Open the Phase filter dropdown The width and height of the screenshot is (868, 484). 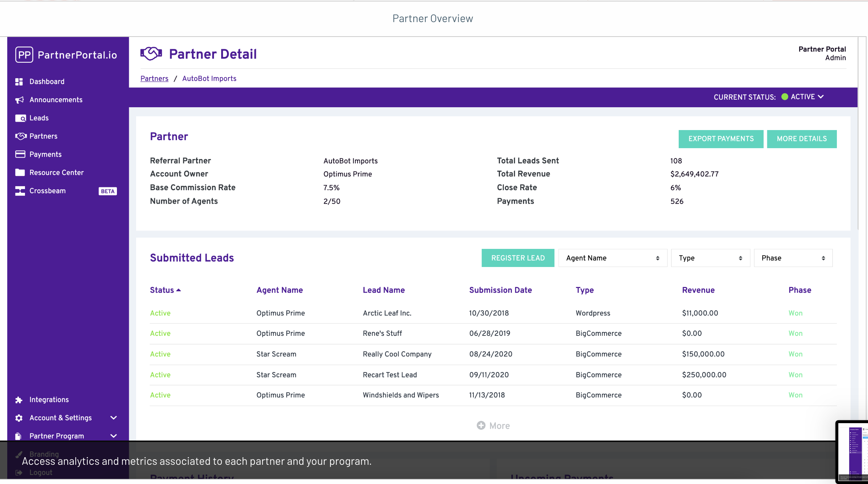[x=793, y=258]
